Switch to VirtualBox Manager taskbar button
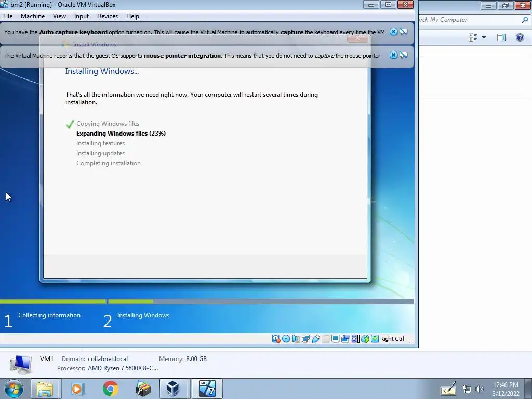Screen dimensions: 532x399 pos(174,389)
